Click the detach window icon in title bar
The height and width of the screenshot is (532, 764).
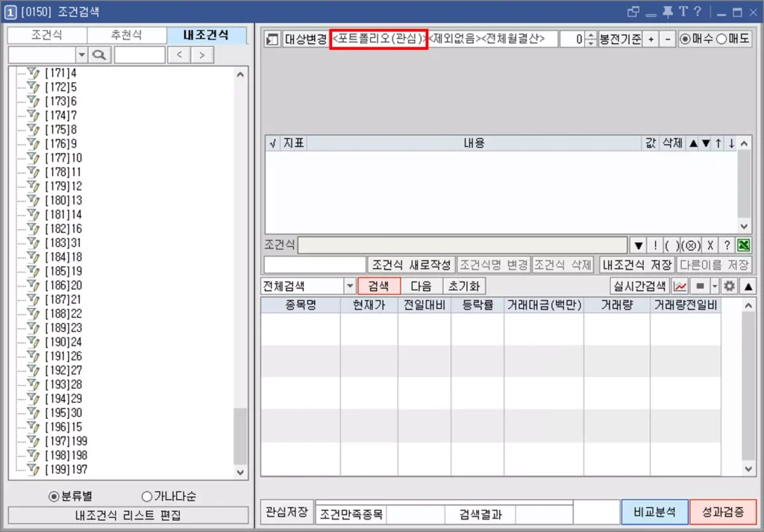point(633,12)
